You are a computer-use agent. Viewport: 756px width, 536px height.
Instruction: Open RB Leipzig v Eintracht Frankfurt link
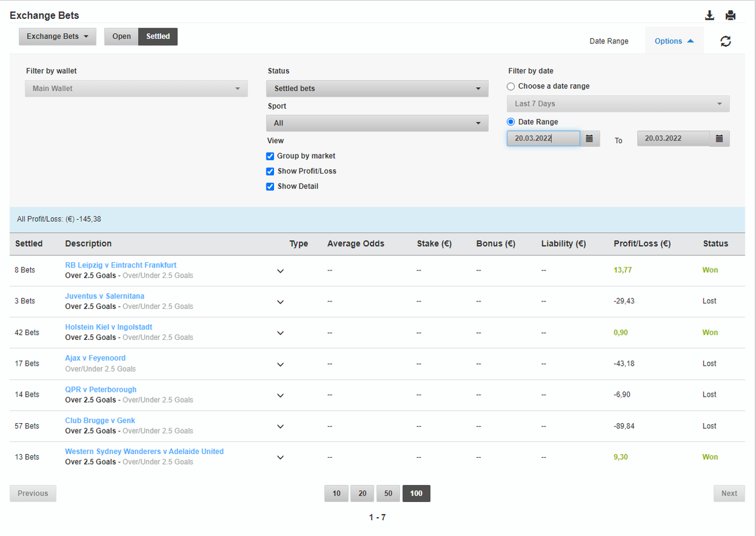coord(121,265)
